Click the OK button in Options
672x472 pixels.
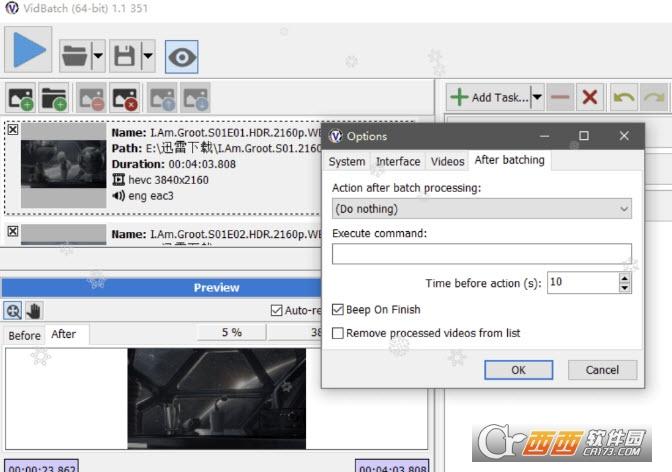[x=518, y=369]
